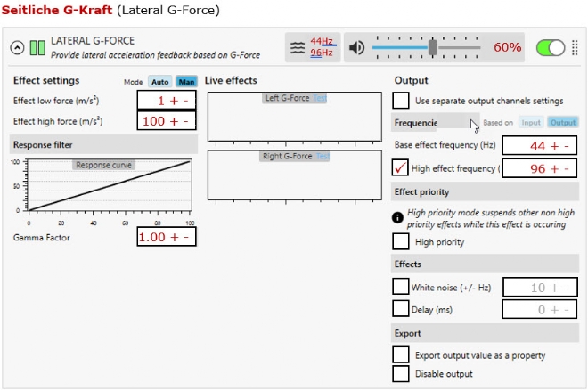Test the Right G-Force live effect
Image resolution: width=588 pixels, height=390 pixels.
(x=323, y=156)
